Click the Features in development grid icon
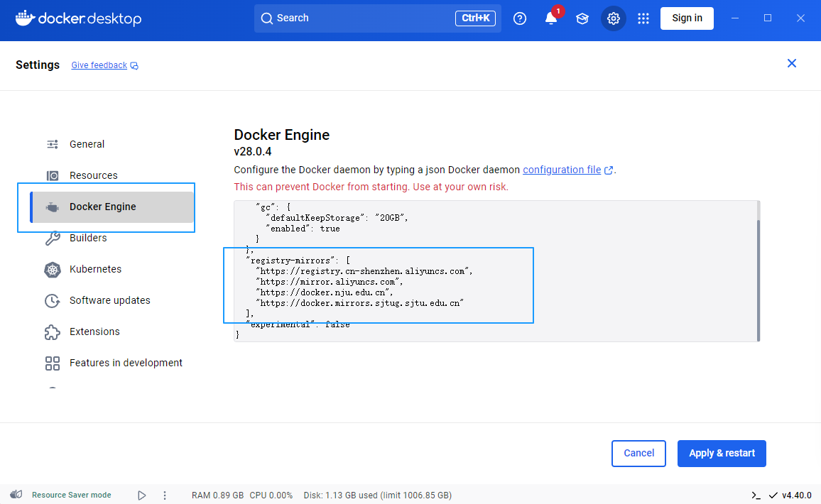The height and width of the screenshot is (504, 821). pyautogui.click(x=53, y=363)
